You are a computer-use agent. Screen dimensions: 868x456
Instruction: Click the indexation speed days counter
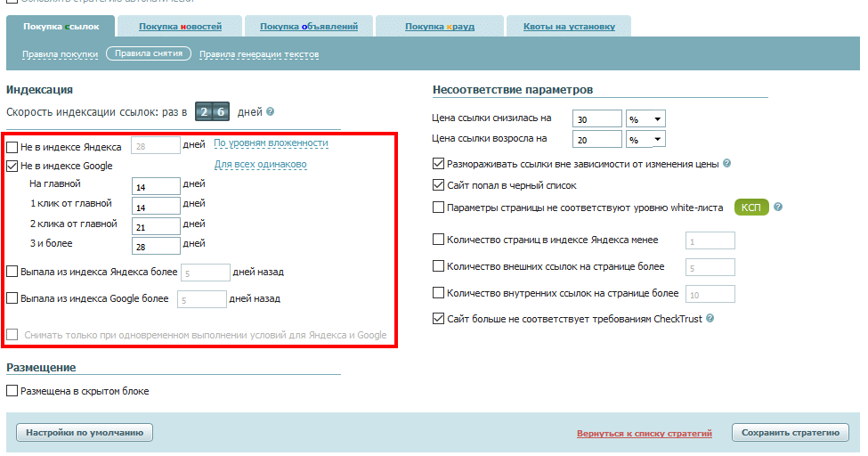[x=212, y=112]
